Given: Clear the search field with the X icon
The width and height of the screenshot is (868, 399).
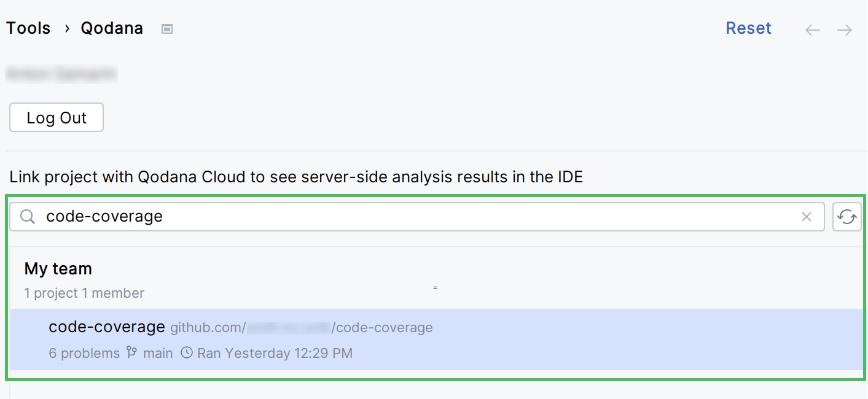Looking at the screenshot, I should (x=807, y=216).
